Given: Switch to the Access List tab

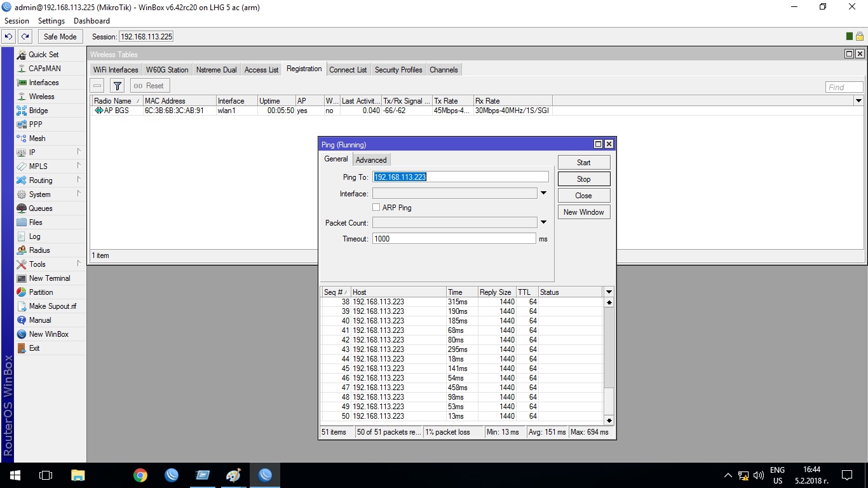Looking at the screenshot, I should coord(261,70).
